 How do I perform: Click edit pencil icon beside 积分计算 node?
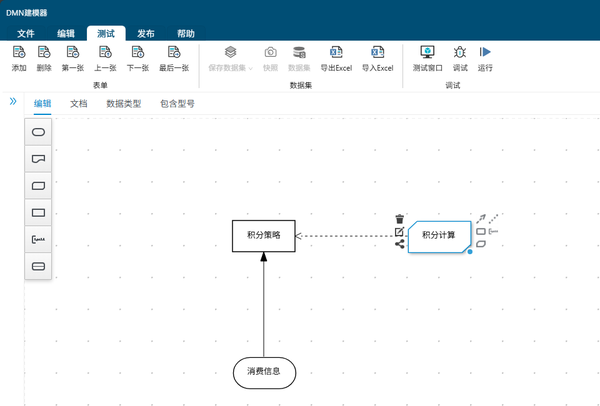(400, 232)
